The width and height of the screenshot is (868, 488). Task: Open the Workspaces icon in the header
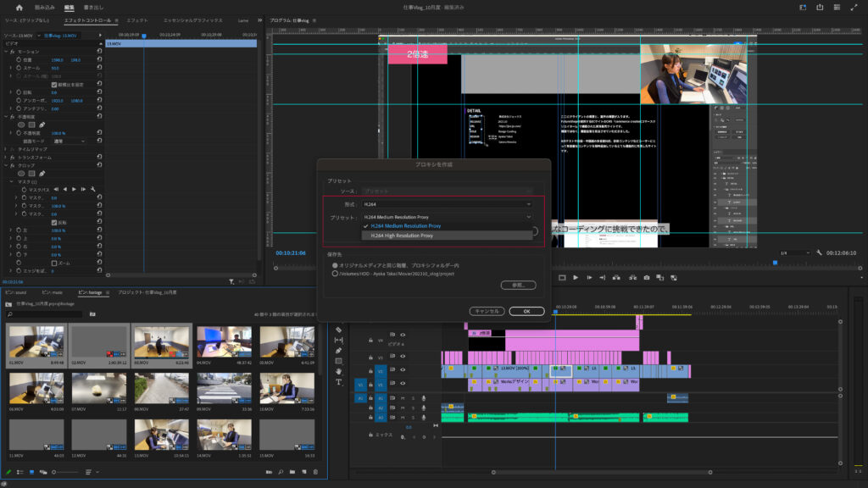[803, 7]
